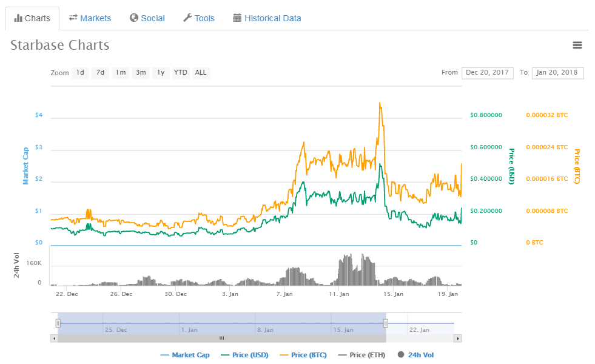Click the 11. Jan date axis label

click(339, 294)
